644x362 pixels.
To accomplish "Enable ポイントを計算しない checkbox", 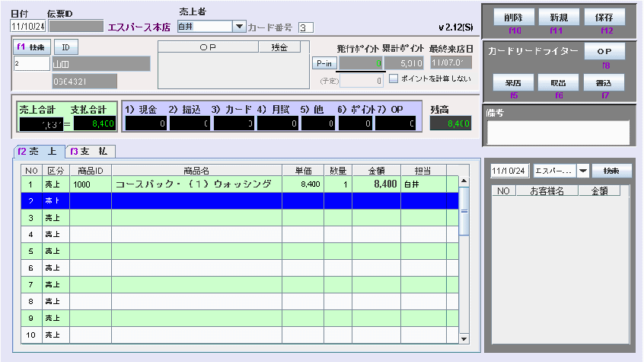I will tap(394, 78).
